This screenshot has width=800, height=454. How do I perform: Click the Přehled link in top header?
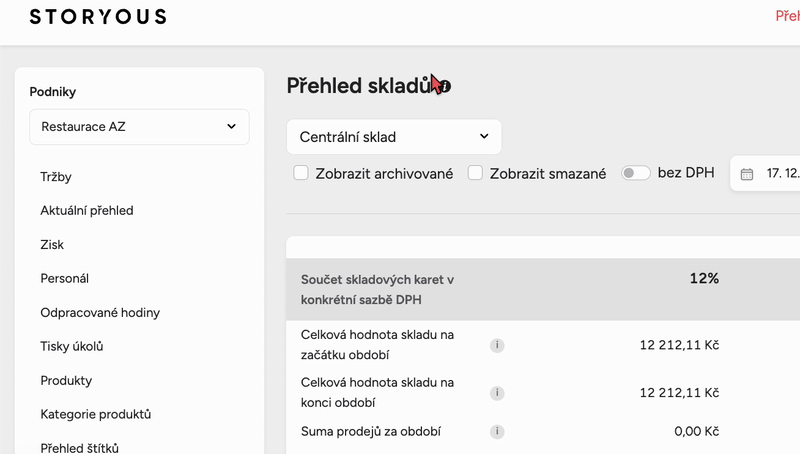pyautogui.click(x=787, y=17)
